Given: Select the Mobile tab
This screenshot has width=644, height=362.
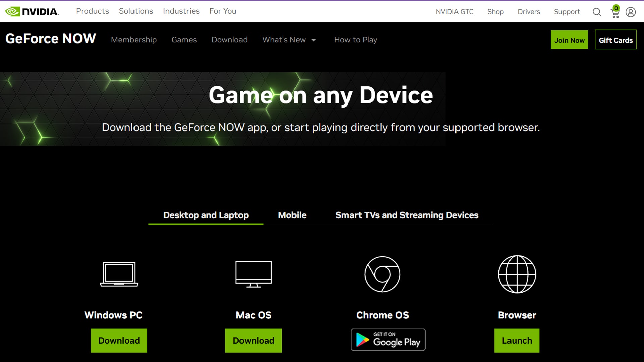Looking at the screenshot, I should (x=292, y=215).
